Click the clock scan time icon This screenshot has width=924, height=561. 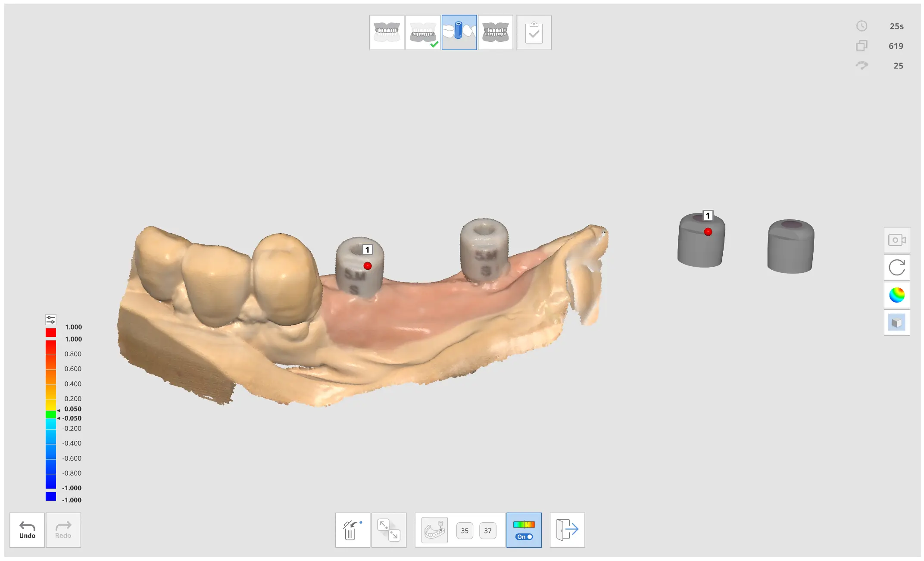coord(862,26)
